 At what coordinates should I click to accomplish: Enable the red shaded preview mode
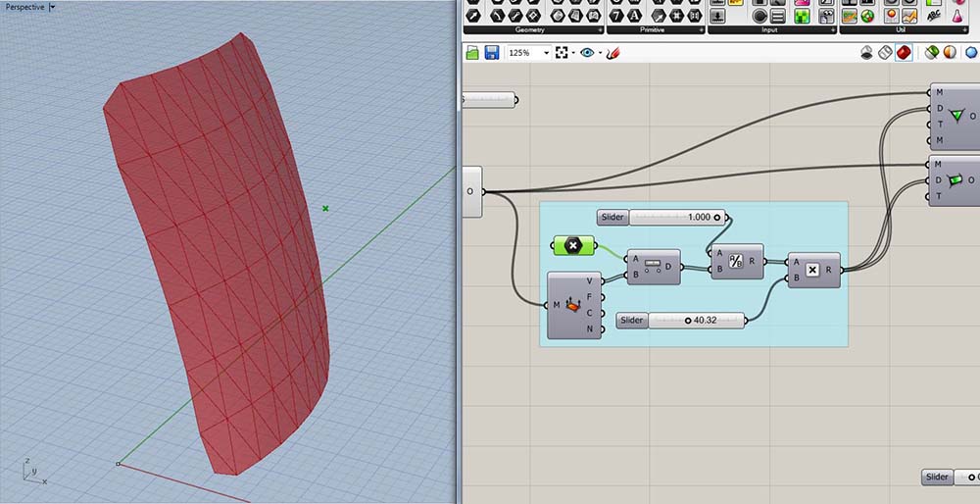pyautogui.click(x=904, y=53)
